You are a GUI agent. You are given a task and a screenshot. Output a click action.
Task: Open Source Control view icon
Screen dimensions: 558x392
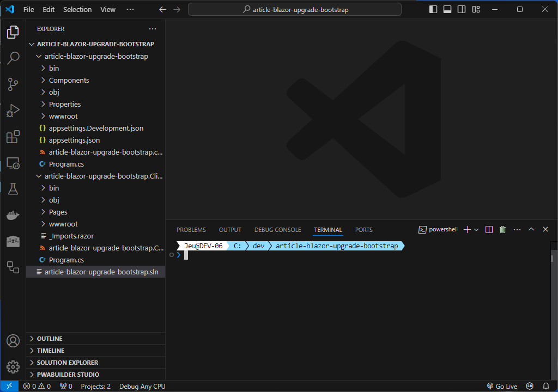click(x=13, y=84)
